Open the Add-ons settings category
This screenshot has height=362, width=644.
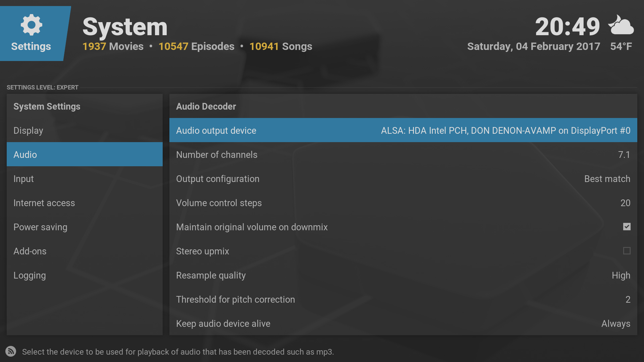pos(85,251)
